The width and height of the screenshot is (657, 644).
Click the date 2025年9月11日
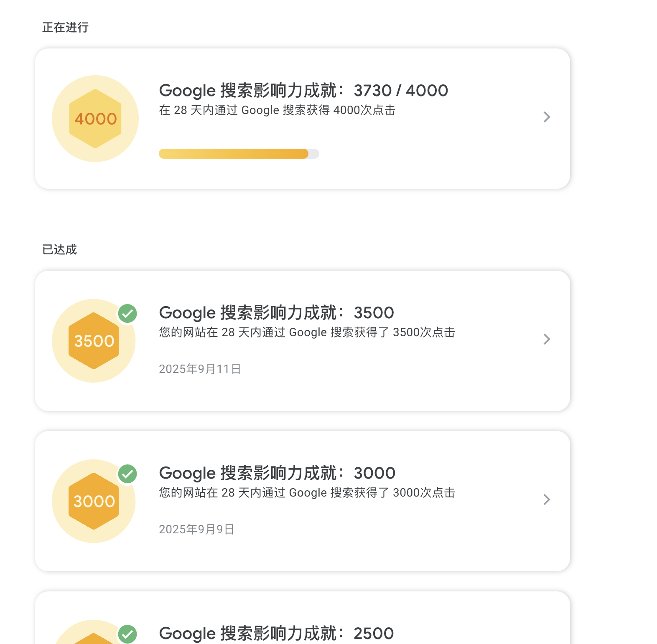pos(200,369)
